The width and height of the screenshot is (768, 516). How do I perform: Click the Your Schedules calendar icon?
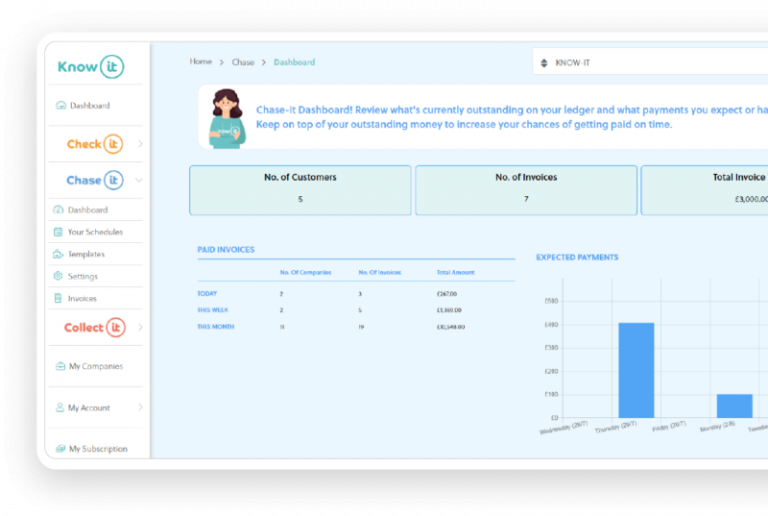[x=58, y=232]
